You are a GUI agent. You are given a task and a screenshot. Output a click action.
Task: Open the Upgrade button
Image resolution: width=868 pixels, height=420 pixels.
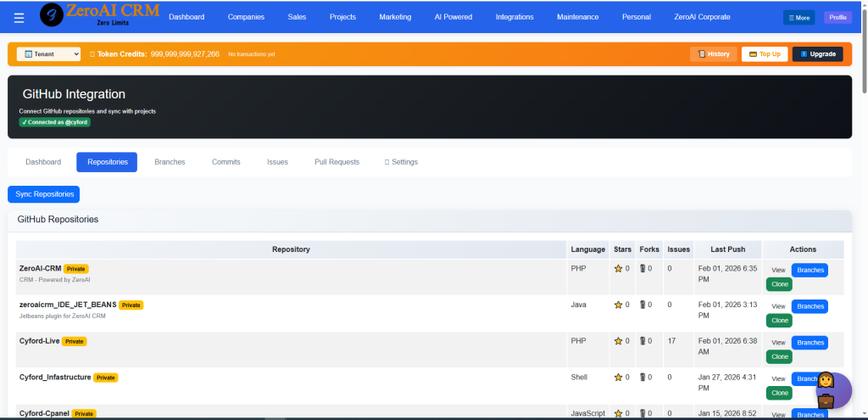[x=817, y=54]
